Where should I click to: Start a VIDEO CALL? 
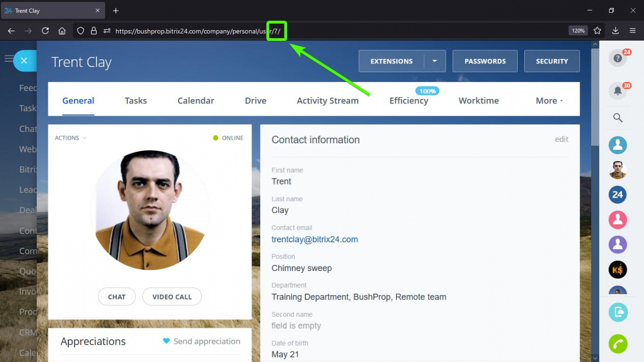pos(172,297)
